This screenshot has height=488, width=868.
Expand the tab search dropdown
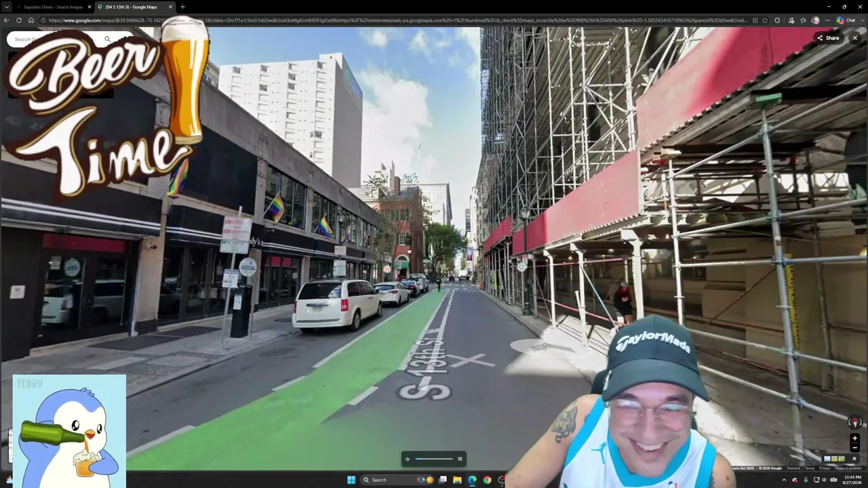(7, 7)
